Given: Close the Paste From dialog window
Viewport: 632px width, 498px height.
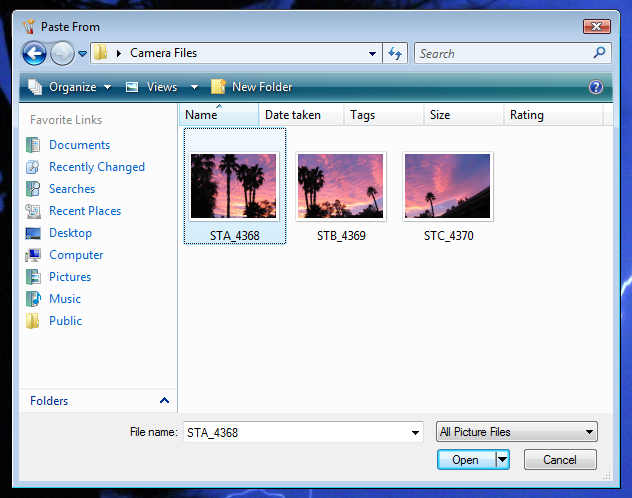Looking at the screenshot, I should [597, 27].
